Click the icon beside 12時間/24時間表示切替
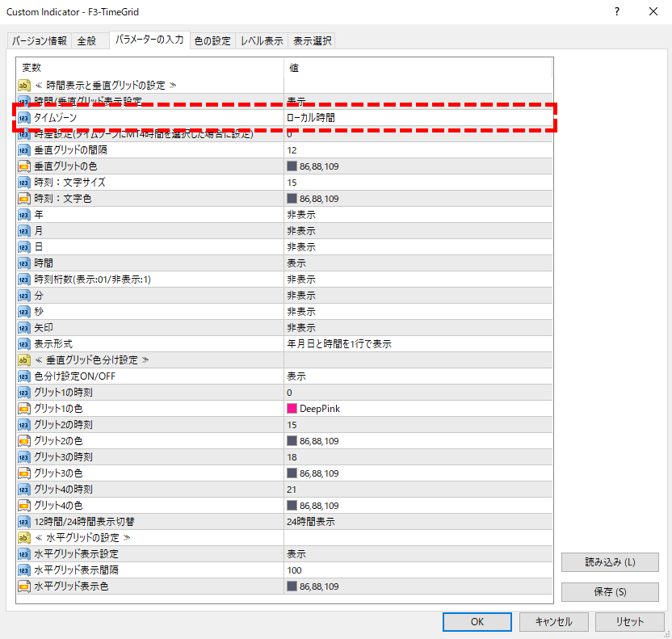Screen dimensions: 672x639 point(23,522)
